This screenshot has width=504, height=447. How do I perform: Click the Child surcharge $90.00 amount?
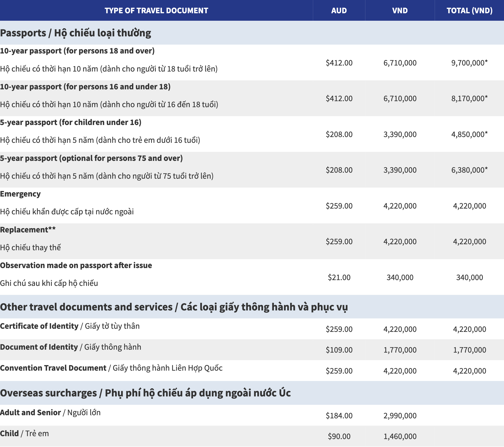coord(339,436)
